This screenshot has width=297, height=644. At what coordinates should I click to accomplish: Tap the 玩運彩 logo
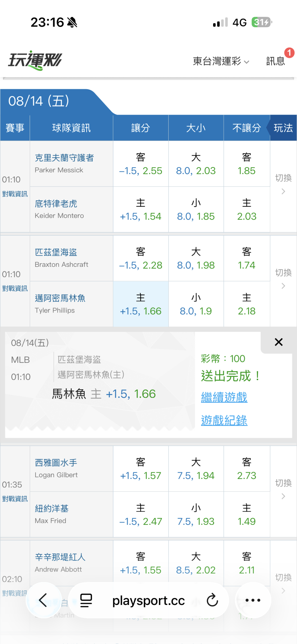(x=35, y=60)
